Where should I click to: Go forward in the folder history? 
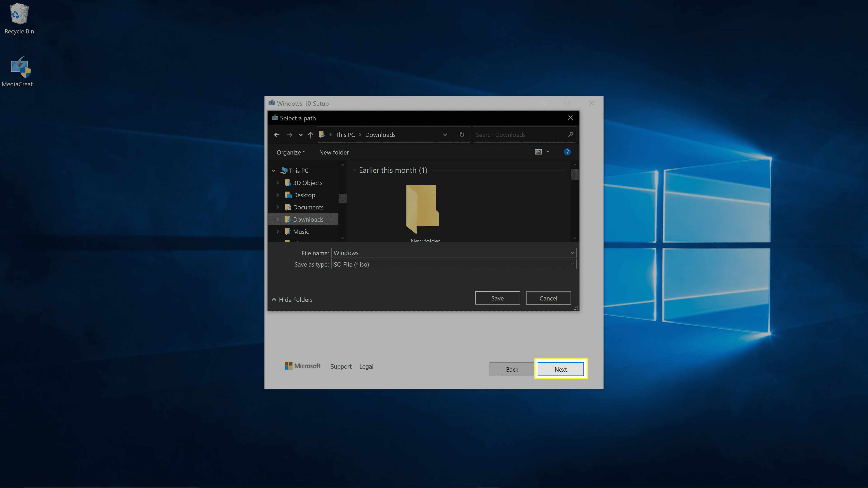point(289,135)
